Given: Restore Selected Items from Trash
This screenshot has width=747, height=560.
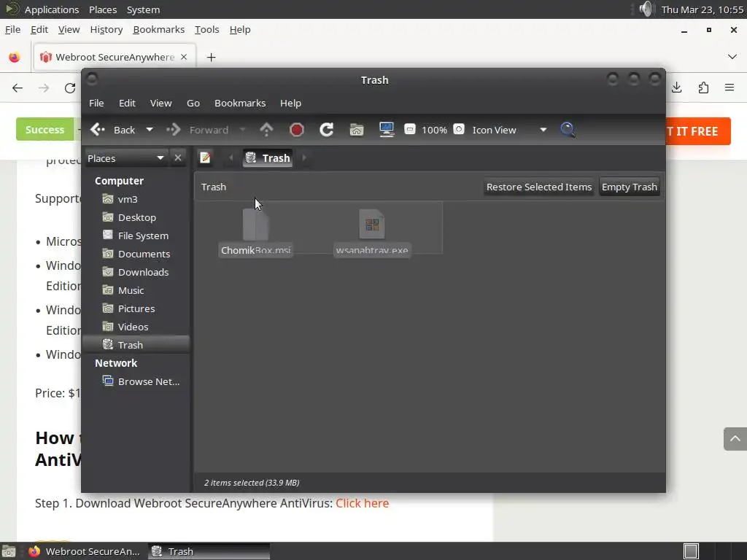Looking at the screenshot, I should [x=539, y=187].
